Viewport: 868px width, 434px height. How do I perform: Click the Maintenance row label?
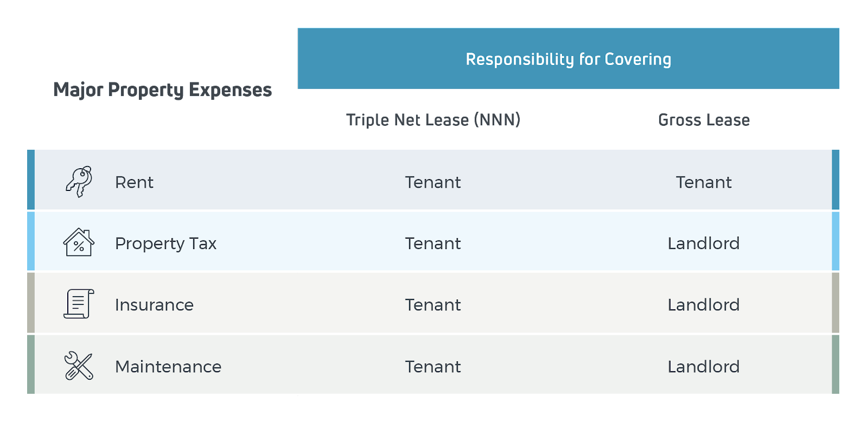pos(168,367)
